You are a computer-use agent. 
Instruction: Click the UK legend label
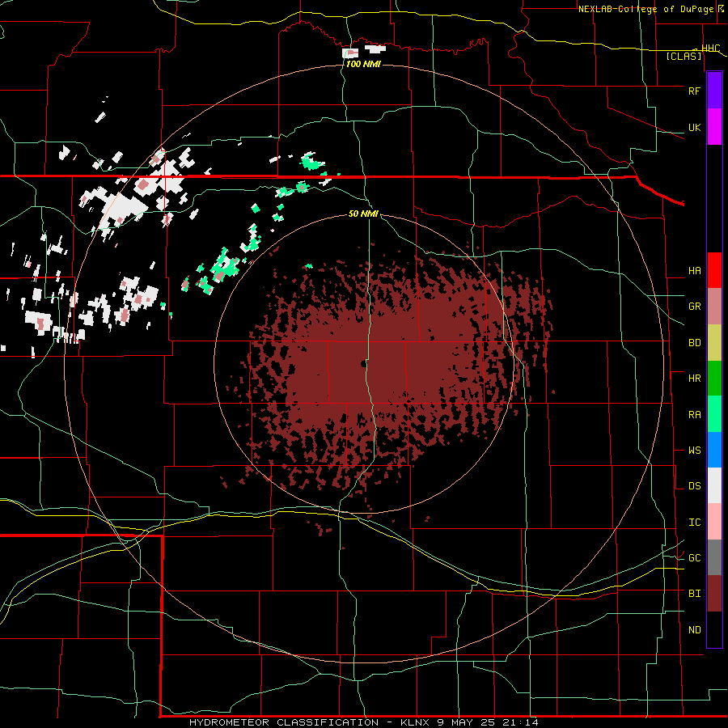pos(694,128)
